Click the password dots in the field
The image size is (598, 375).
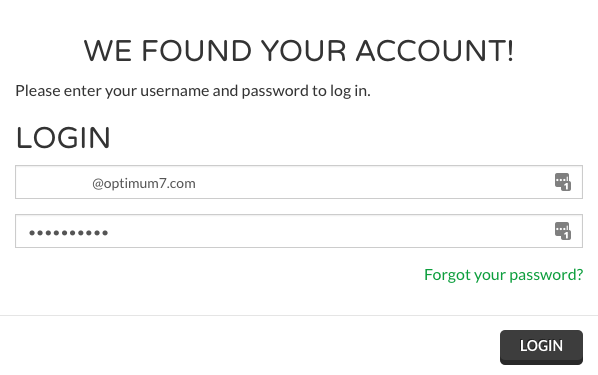69,233
